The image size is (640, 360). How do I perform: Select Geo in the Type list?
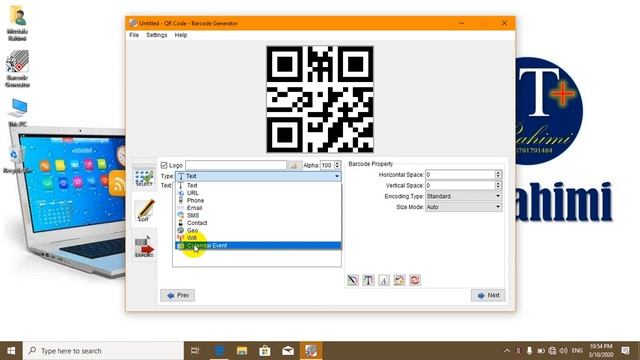pyautogui.click(x=257, y=230)
